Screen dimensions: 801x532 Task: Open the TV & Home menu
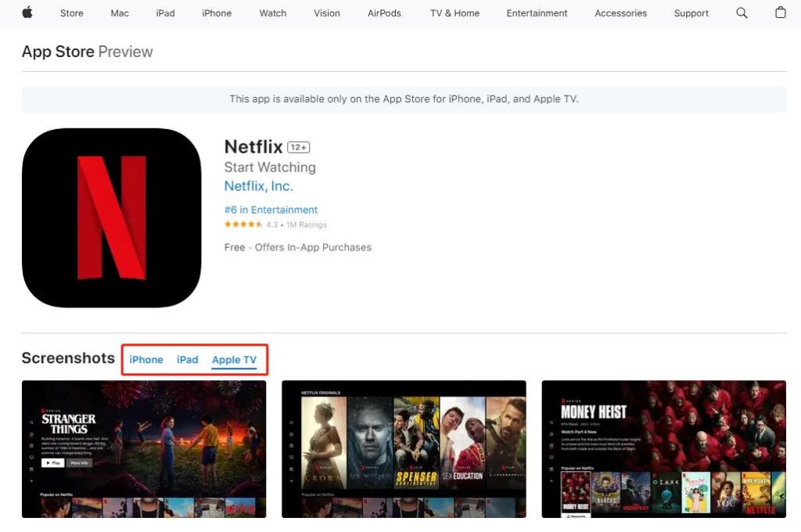454,13
